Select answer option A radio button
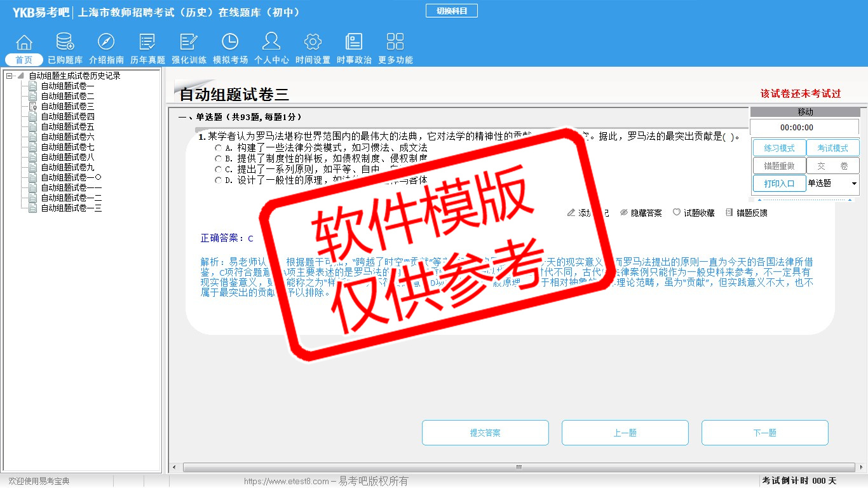This screenshot has height=488, width=868. (x=219, y=147)
